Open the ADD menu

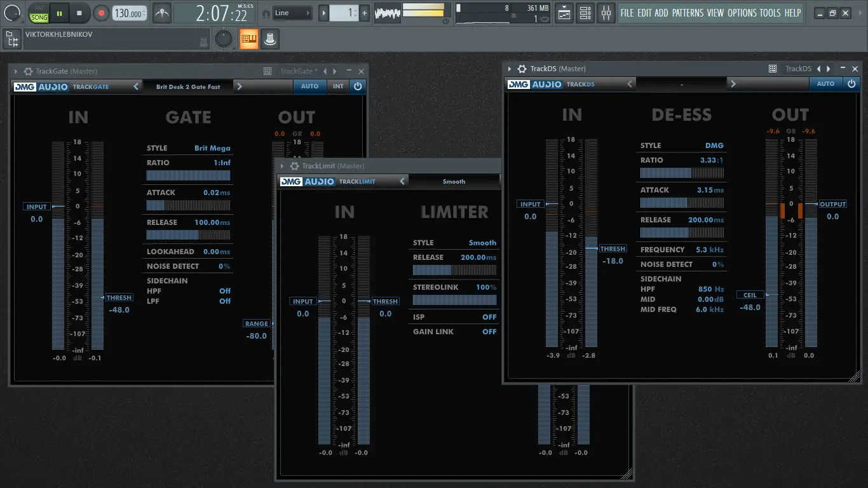661,13
